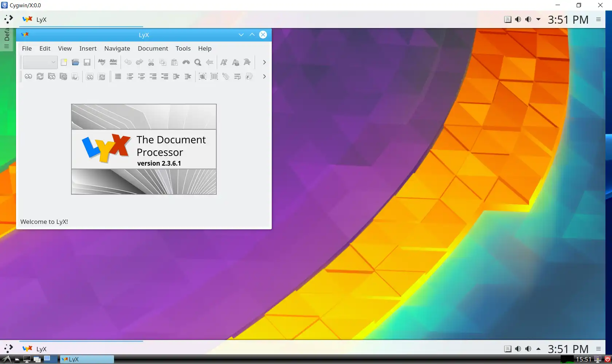Open KDE application launcher in top panel

[9, 19]
